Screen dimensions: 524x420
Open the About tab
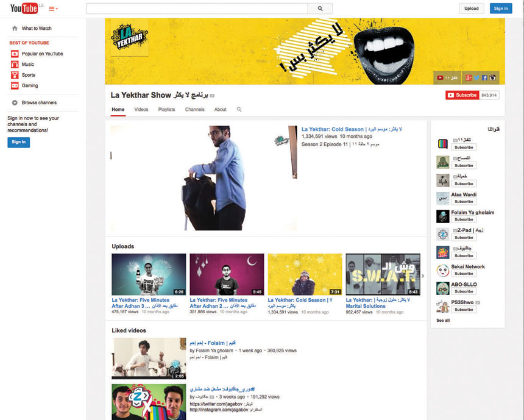point(220,110)
